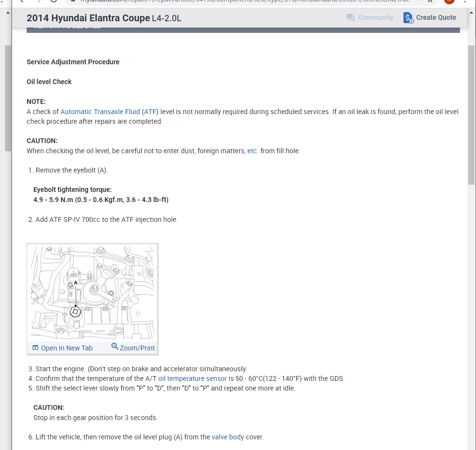Viewport: 476px width, 450px height.
Task: Click the left scrollbar up arrow
Action: (x=8, y=13)
